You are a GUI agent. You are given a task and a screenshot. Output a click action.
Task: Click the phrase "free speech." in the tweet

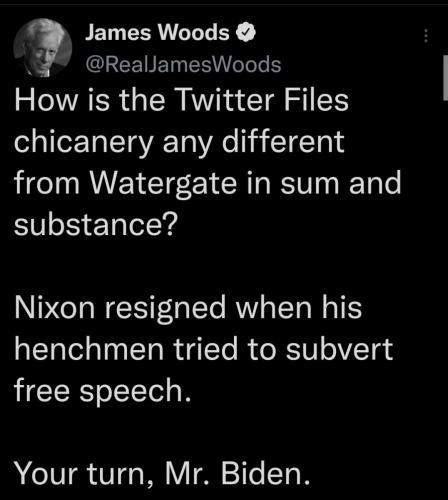pyautogui.click(x=103, y=391)
